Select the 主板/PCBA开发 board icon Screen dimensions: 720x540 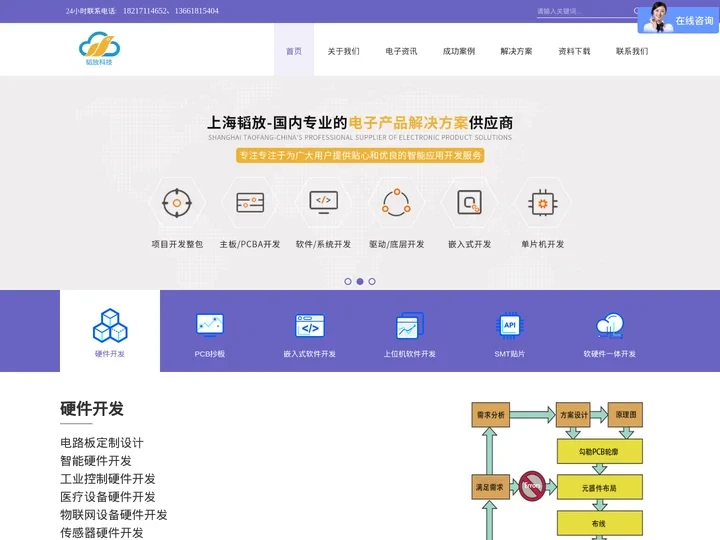tap(250, 202)
